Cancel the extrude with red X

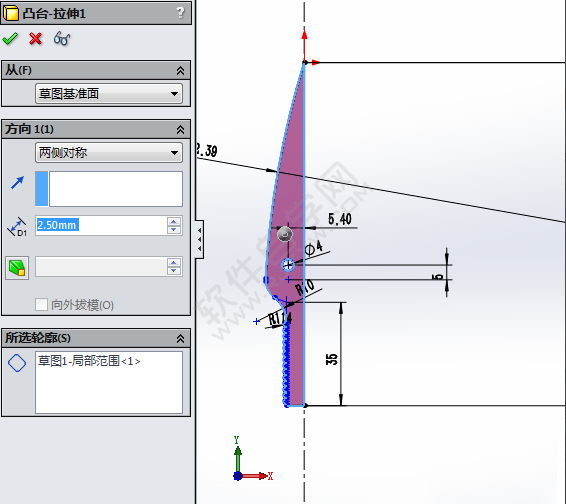click(x=35, y=39)
